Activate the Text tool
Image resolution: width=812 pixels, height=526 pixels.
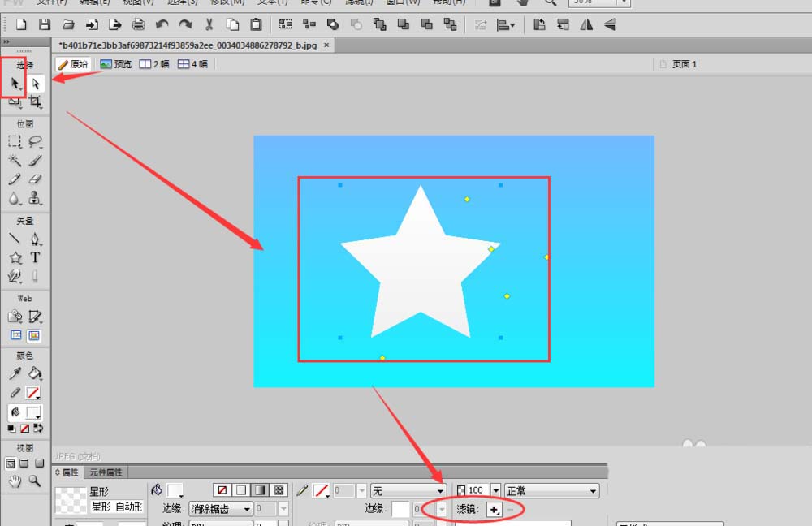tap(35, 257)
